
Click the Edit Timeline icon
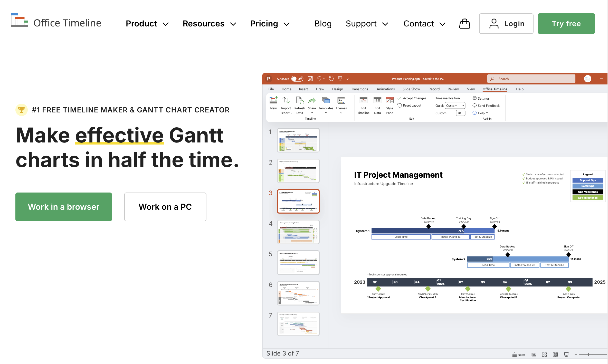(x=363, y=100)
